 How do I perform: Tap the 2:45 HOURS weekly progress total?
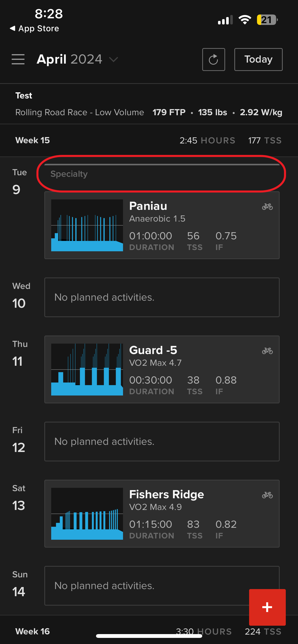click(208, 140)
